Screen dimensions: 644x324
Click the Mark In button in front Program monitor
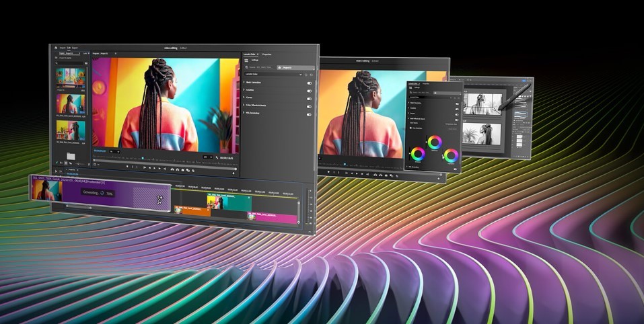click(x=133, y=167)
